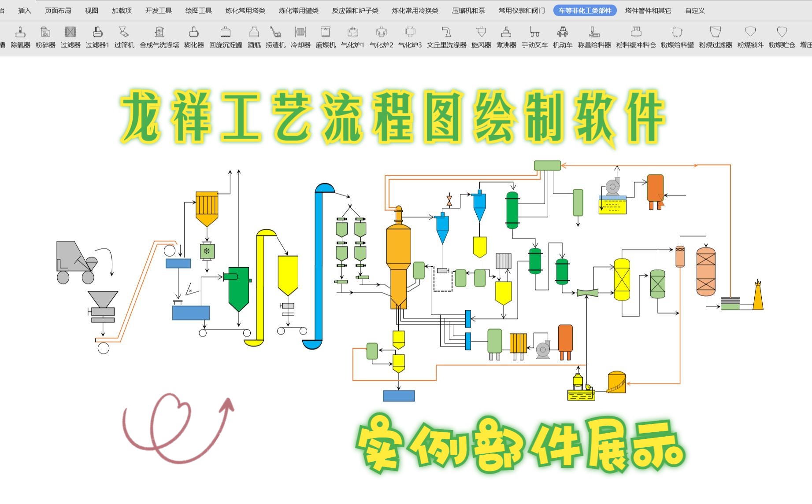Select the yellow crossed reactor vessel

click(x=622, y=280)
